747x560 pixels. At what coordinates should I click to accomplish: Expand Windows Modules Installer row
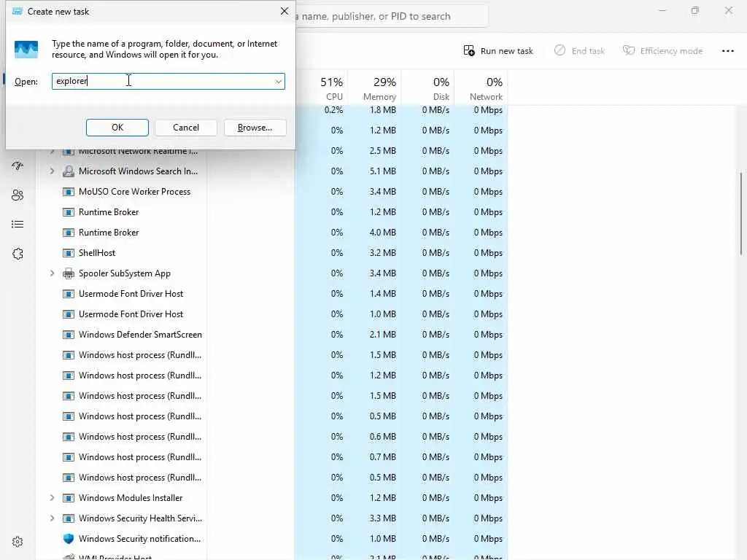coord(52,497)
